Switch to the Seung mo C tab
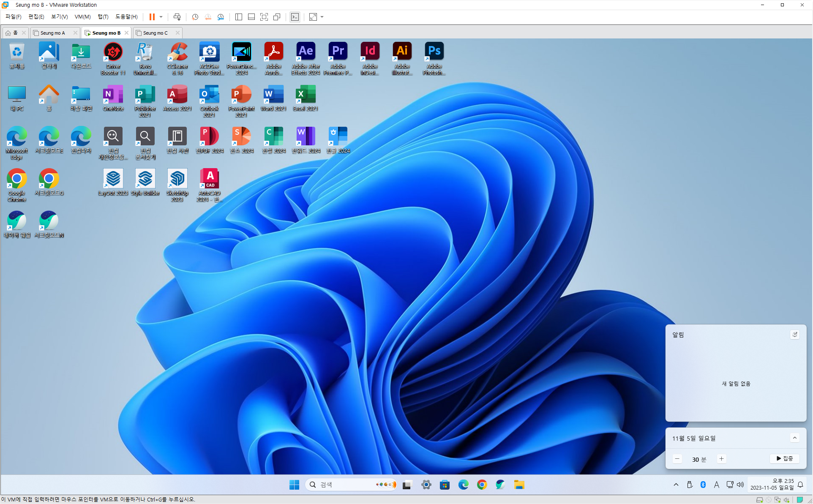 (155, 33)
